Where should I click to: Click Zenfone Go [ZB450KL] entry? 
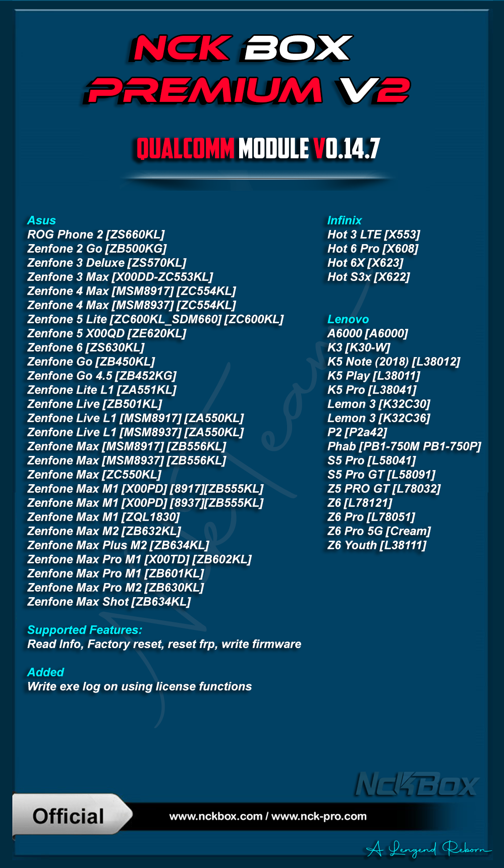coord(91,362)
